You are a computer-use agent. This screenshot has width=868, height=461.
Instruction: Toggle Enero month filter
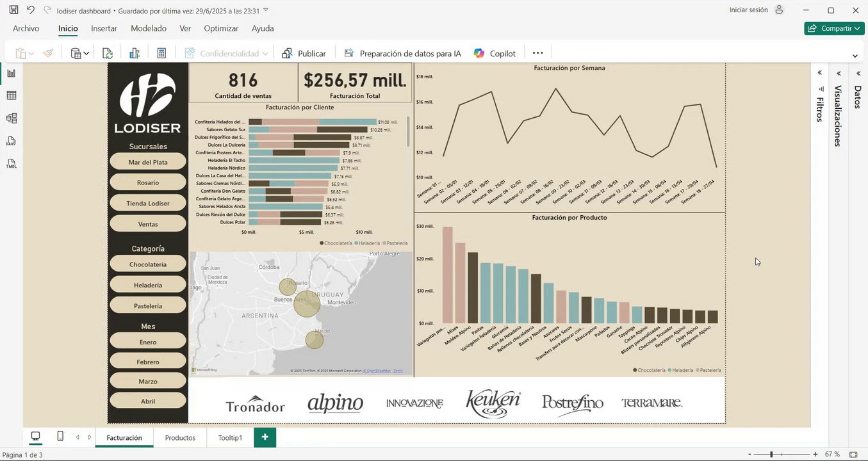pyautogui.click(x=148, y=342)
